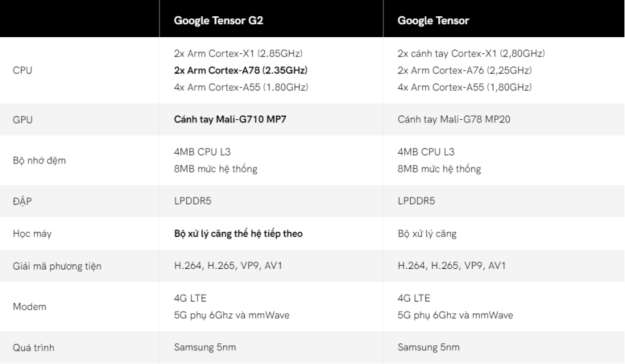The image size is (625, 364).
Task: Click the Bộ nhớ đệm row label
Action: tap(40, 161)
